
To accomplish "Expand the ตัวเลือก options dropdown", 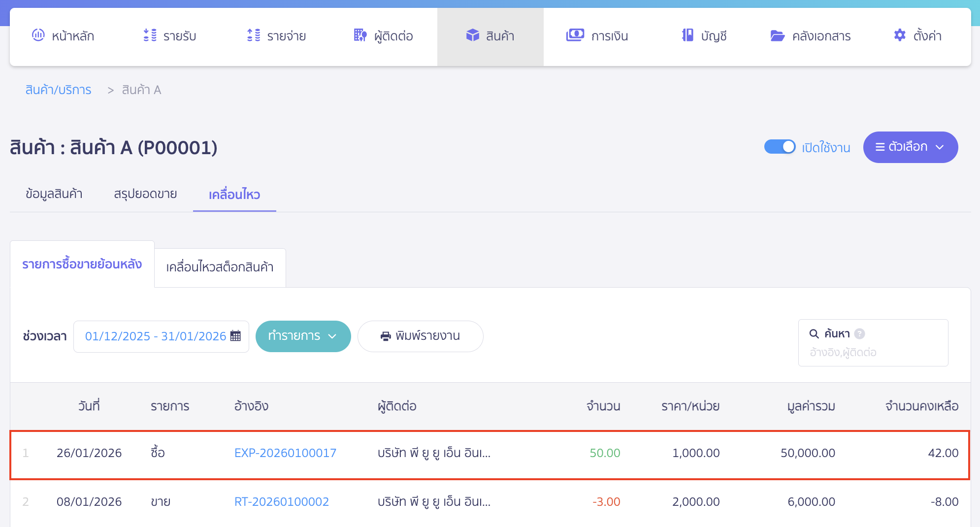I will pos(910,147).
